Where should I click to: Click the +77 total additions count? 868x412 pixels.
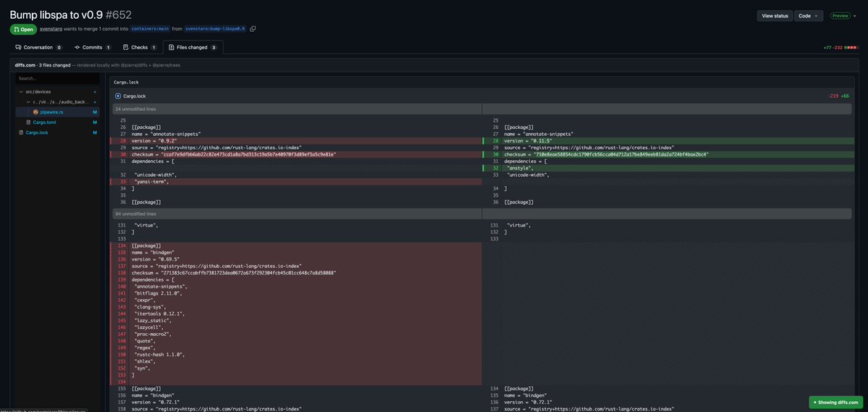tap(827, 48)
